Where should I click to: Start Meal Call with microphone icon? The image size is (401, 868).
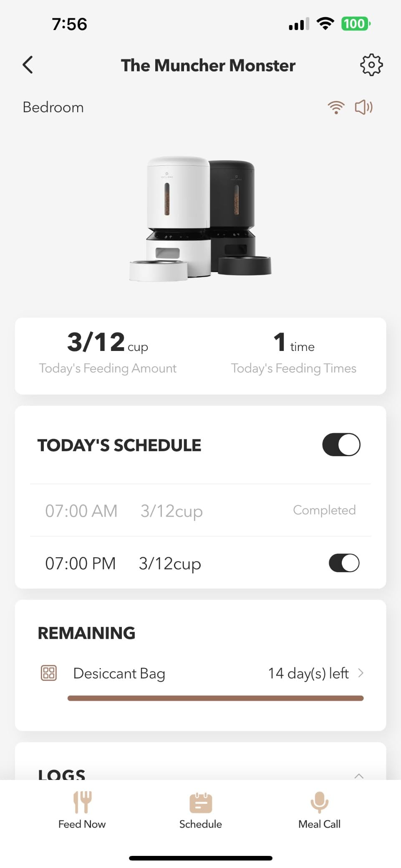[x=320, y=802]
